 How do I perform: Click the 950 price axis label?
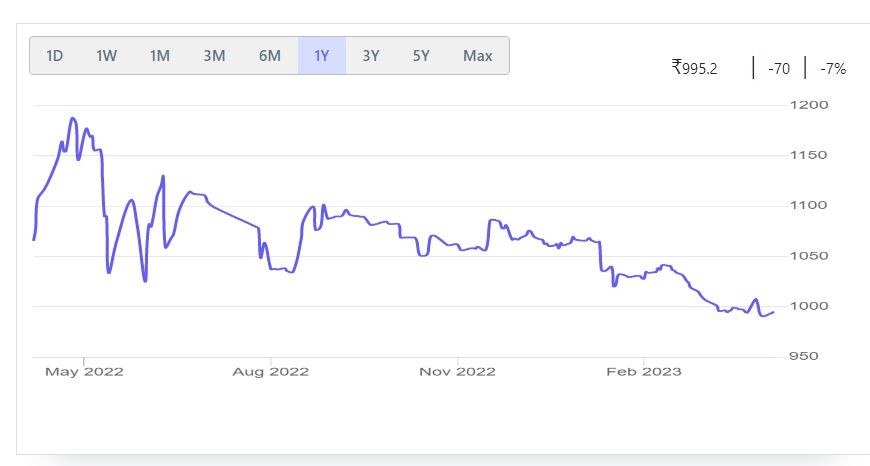click(x=804, y=356)
